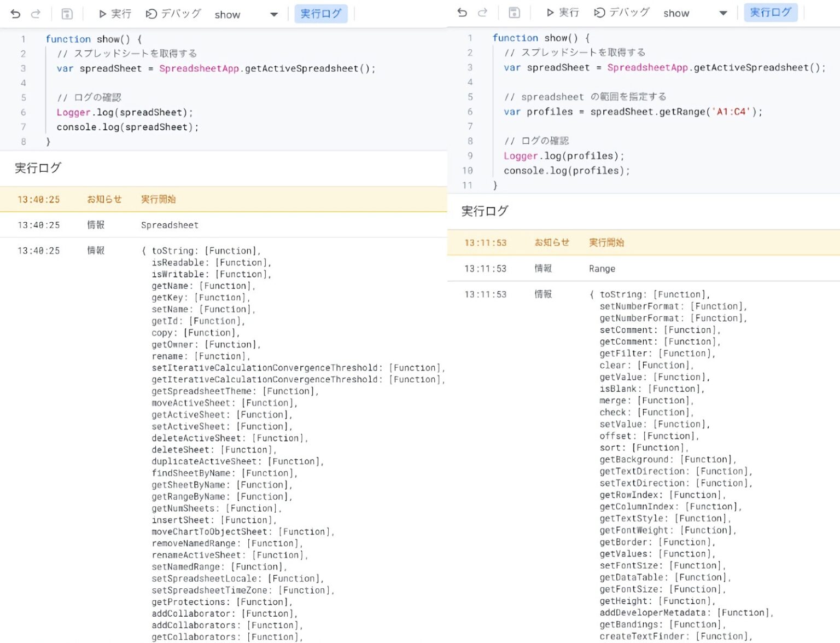Click the 実行ログ heading in the right panel
Viewport: 840px width, 643px height.
click(x=484, y=211)
